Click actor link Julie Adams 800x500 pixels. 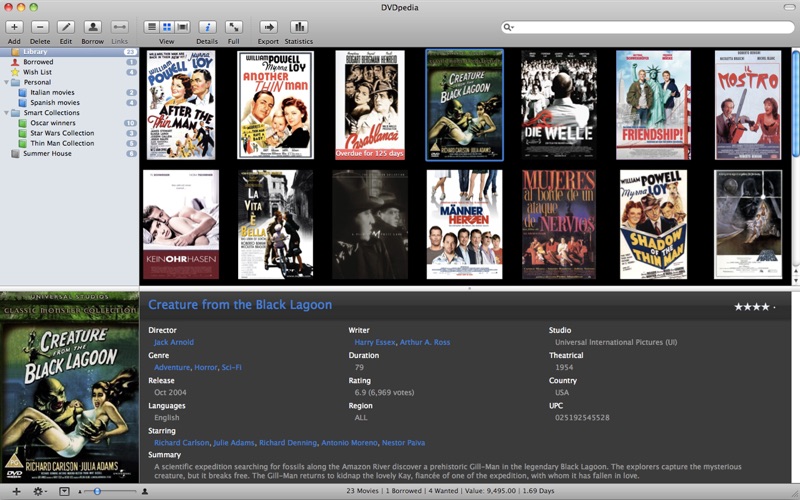pos(234,443)
